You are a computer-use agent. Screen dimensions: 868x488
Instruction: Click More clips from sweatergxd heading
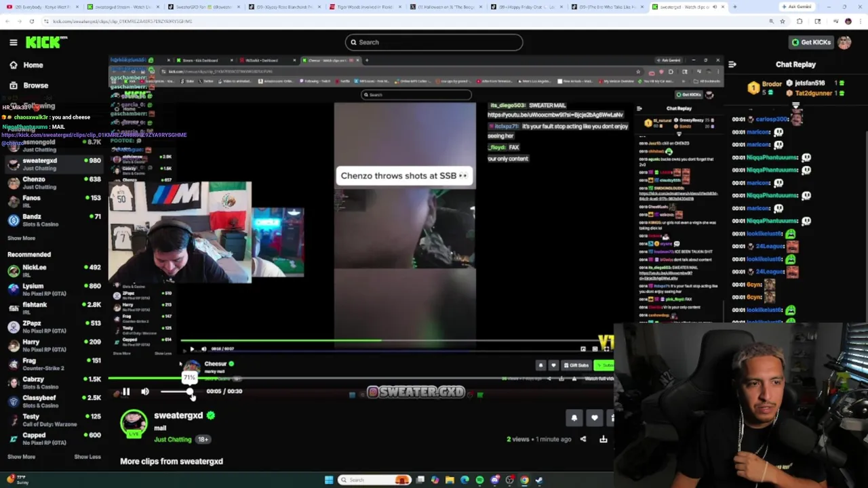[172, 461]
